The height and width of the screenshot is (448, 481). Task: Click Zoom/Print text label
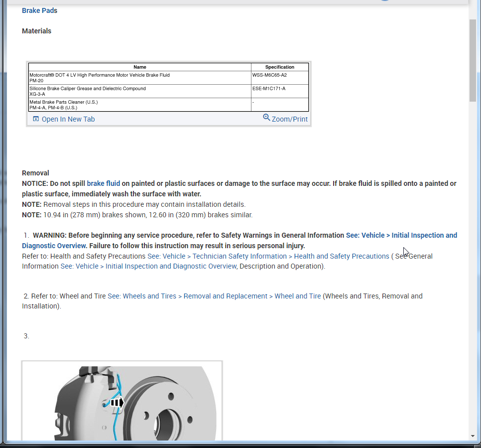(290, 119)
